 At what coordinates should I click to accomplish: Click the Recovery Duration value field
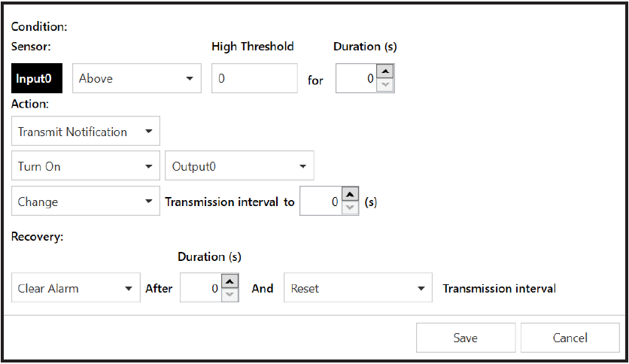tap(201, 288)
